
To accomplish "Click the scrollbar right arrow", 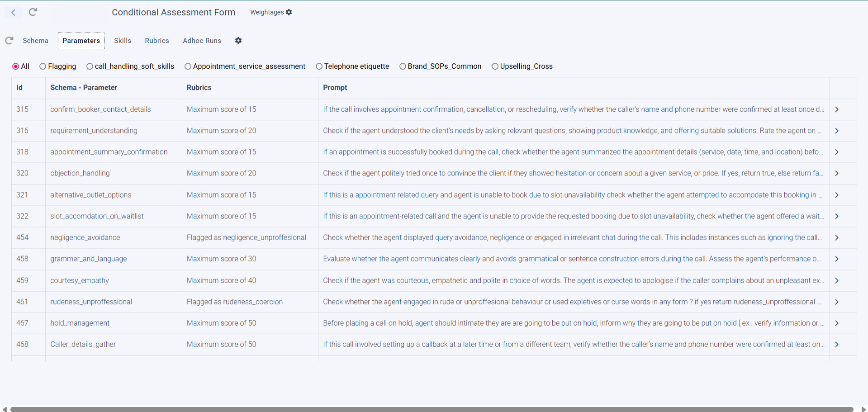I will 863,409.
